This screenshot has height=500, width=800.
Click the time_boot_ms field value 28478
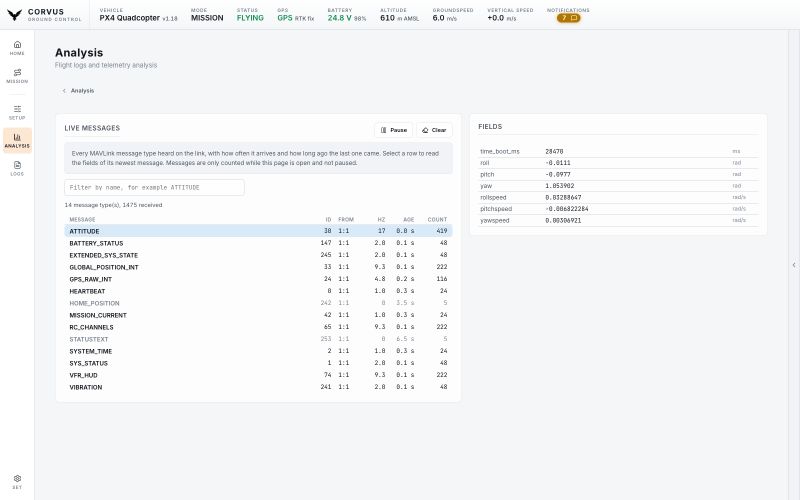coord(554,152)
